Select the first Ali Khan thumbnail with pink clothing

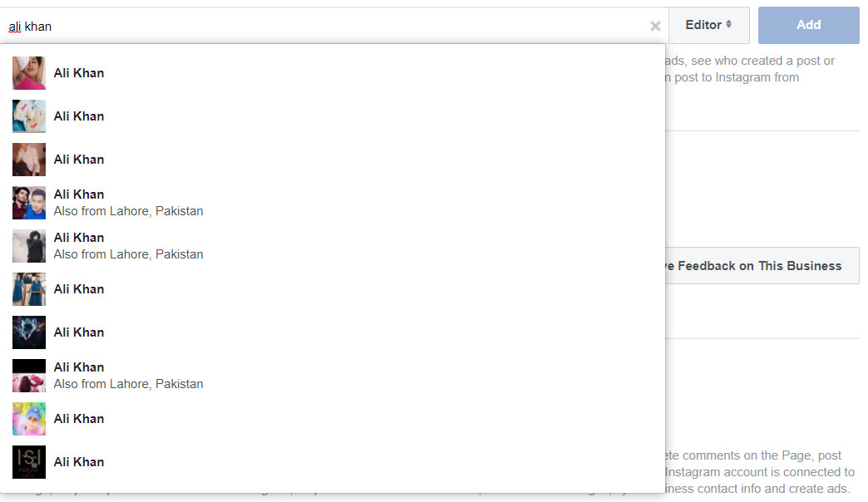pos(29,73)
